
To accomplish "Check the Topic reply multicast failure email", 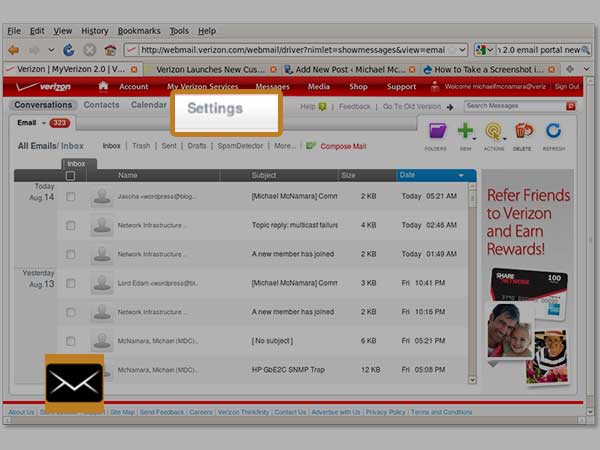I will tap(70, 225).
